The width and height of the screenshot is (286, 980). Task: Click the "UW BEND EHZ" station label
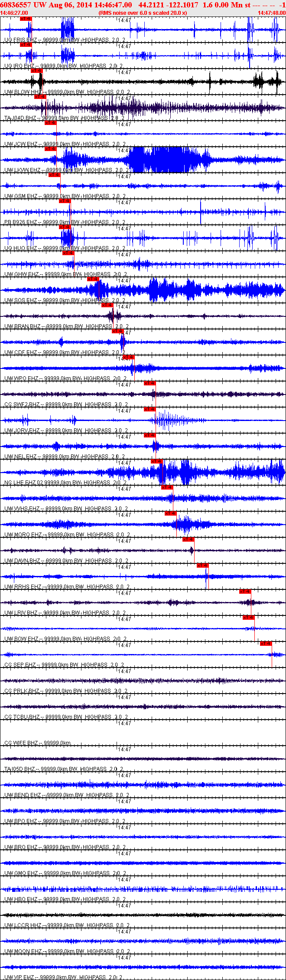23,795
